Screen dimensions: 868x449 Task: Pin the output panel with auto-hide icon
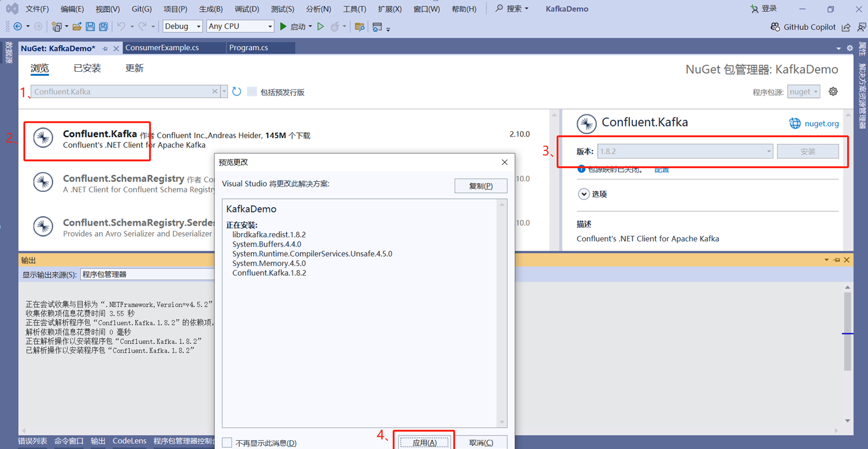tap(836, 260)
